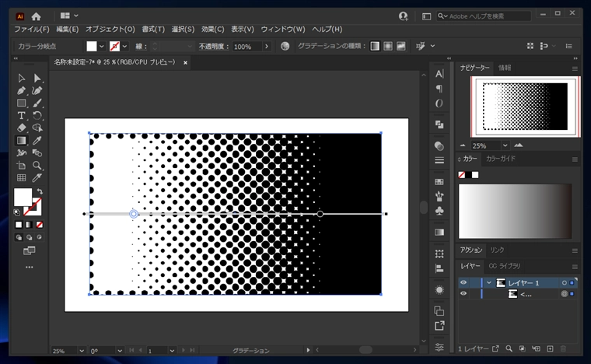Switch to the カラーガイド tab
The image size is (591, 364).
[x=500, y=159]
